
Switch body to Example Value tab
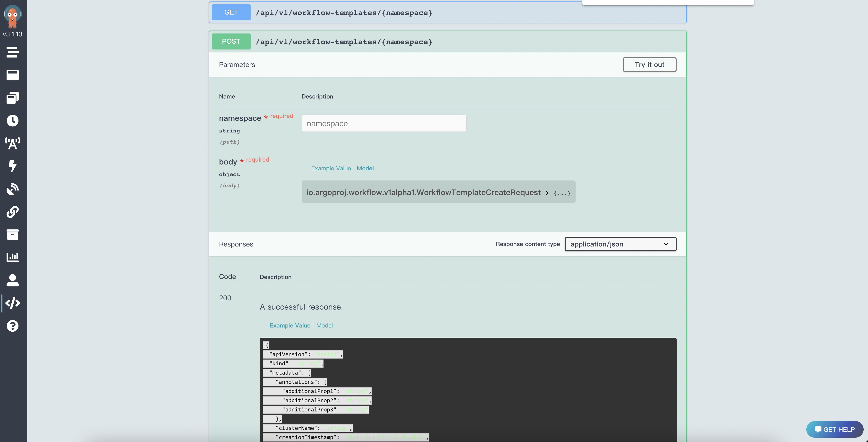(x=331, y=168)
